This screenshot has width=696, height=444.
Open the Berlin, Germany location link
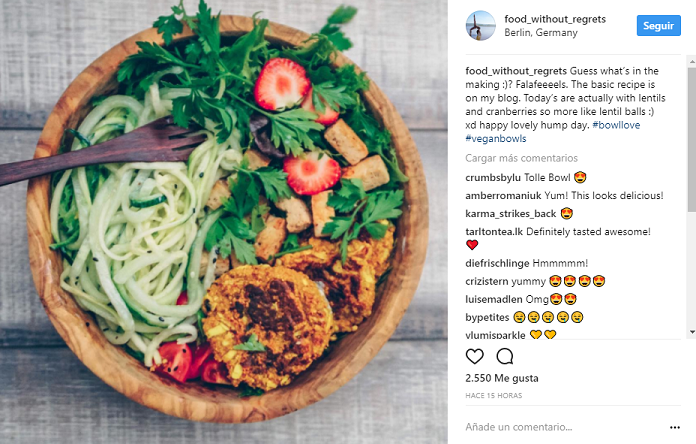(541, 33)
